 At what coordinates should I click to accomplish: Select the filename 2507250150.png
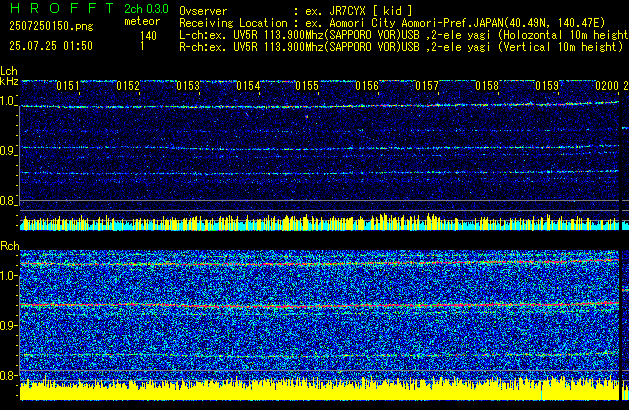click(x=51, y=26)
